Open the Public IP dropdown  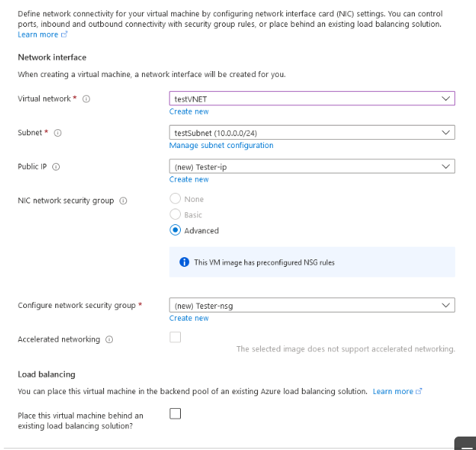pos(312,167)
